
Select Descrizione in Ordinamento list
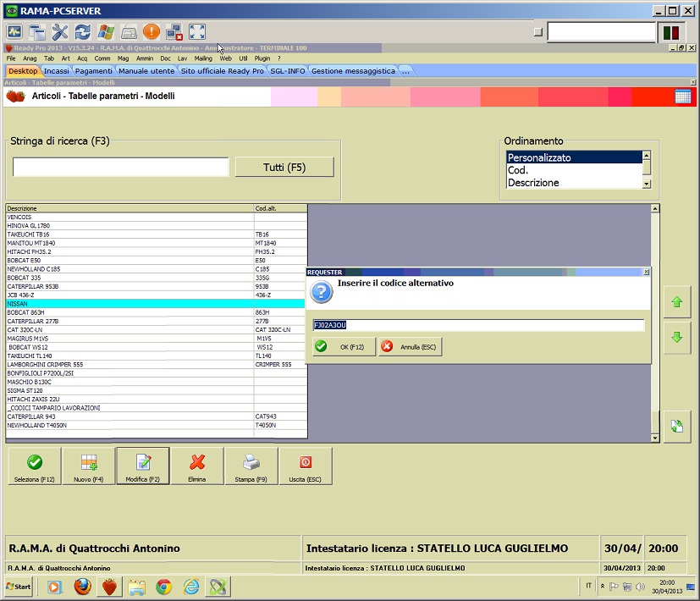coord(574,183)
